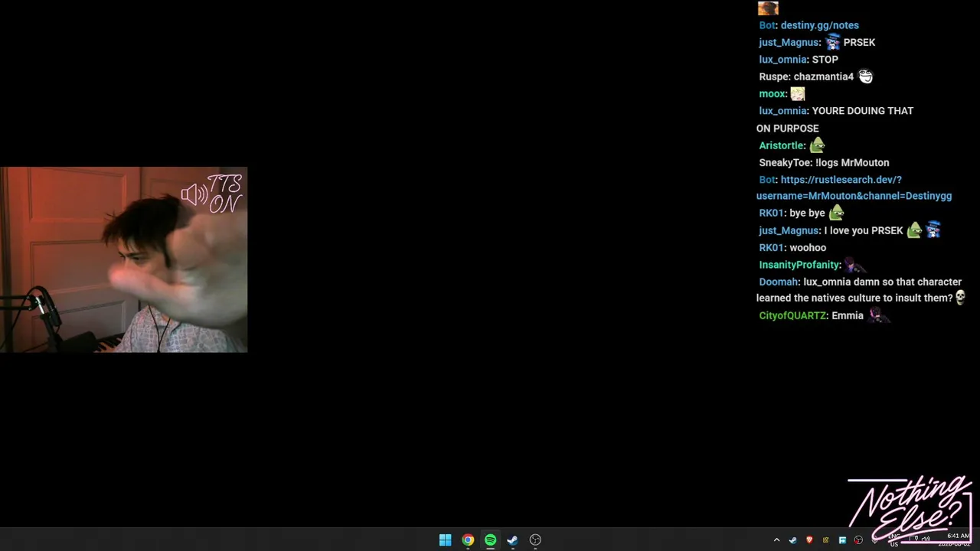Screen dimensions: 980x551
Task: Click just_Magnus beside 'I love you PRSEK'
Action: tap(789, 230)
